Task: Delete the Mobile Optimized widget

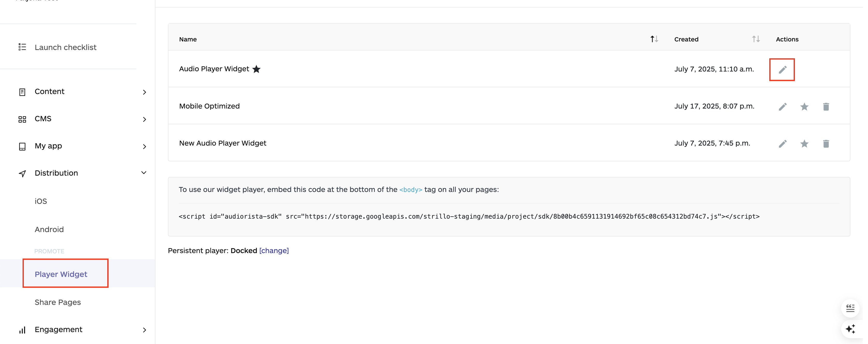Action: 826,106
